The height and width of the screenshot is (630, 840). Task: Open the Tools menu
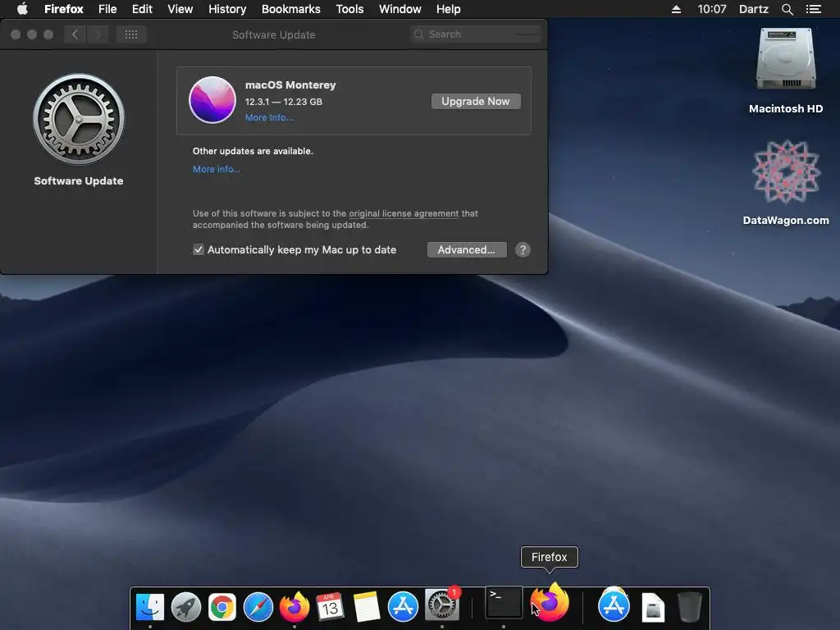349,9
